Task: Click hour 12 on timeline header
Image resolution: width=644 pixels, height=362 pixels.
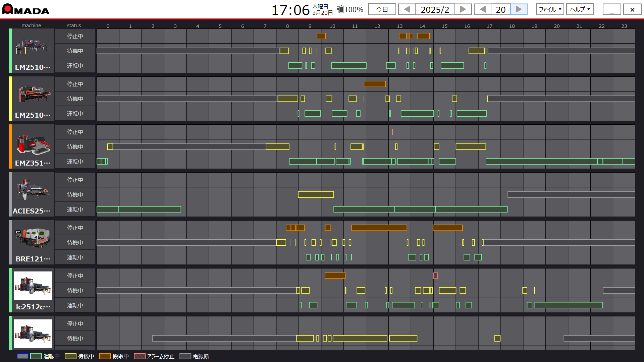Action: click(x=377, y=26)
